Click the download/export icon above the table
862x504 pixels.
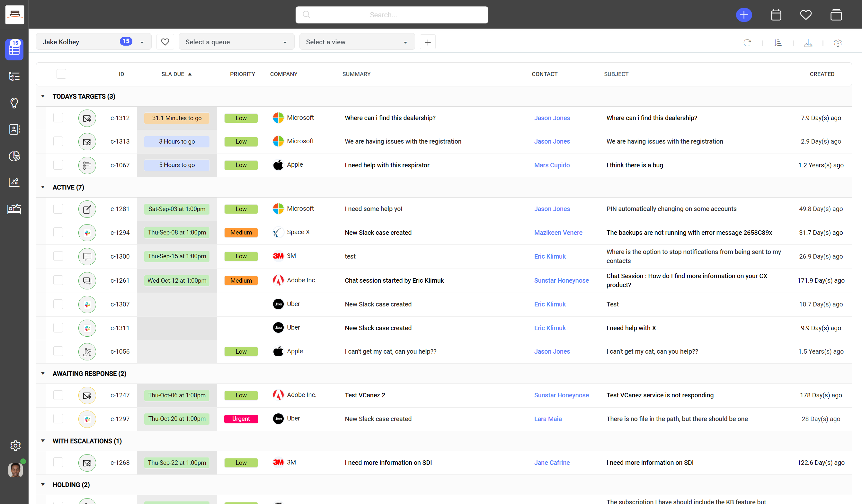808,42
